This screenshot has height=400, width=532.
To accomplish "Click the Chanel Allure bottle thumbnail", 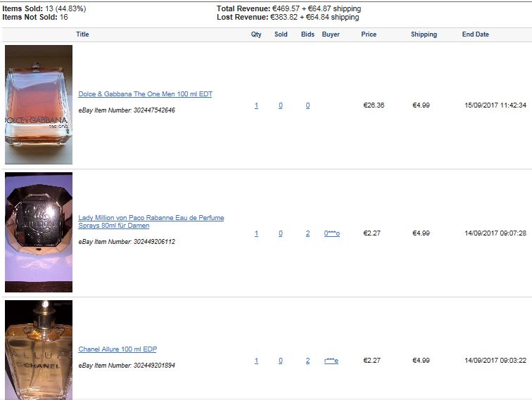I will click(39, 350).
